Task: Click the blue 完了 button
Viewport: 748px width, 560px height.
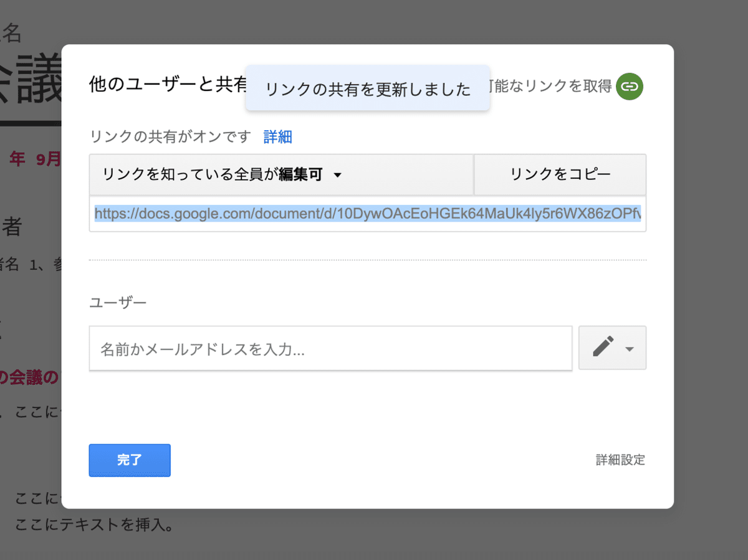Action: 130,460
